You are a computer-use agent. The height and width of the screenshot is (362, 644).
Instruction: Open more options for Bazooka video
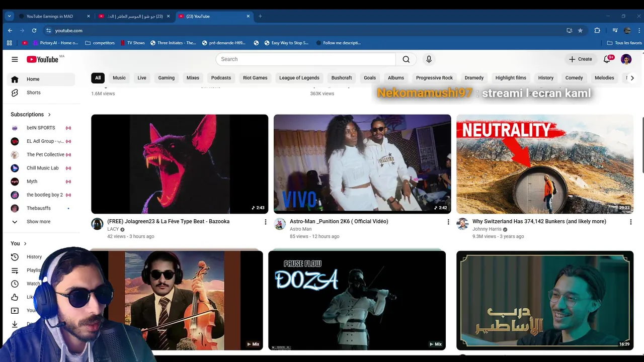pyautogui.click(x=266, y=222)
